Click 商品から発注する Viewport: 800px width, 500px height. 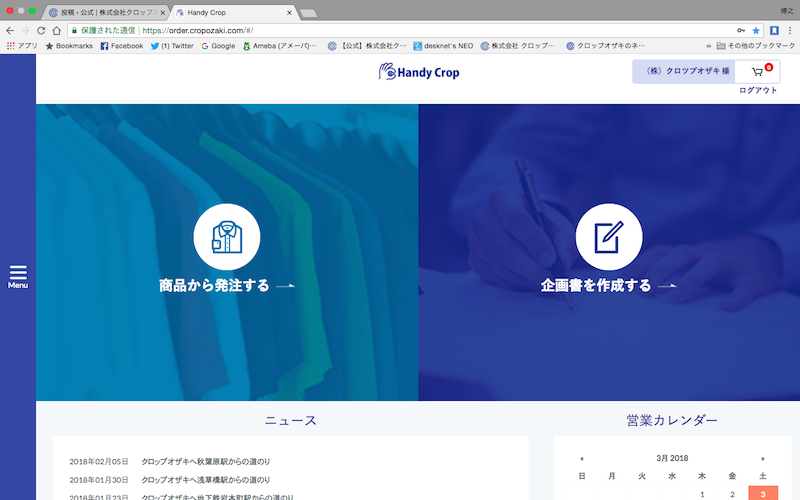click(215, 286)
